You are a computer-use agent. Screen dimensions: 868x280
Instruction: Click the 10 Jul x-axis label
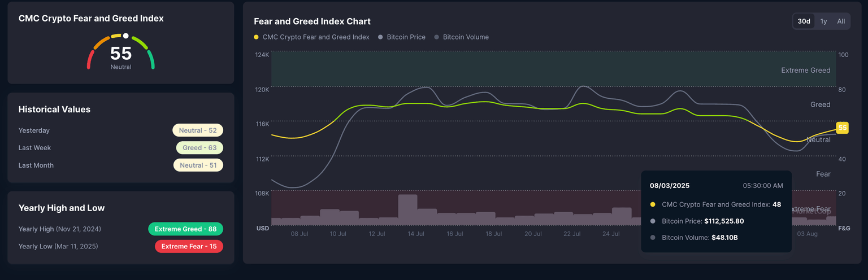tap(338, 234)
